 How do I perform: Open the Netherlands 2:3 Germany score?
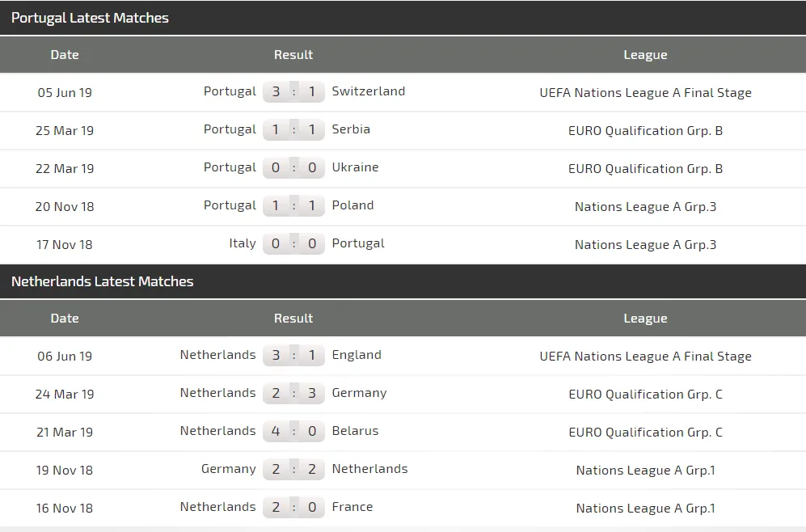tap(293, 394)
